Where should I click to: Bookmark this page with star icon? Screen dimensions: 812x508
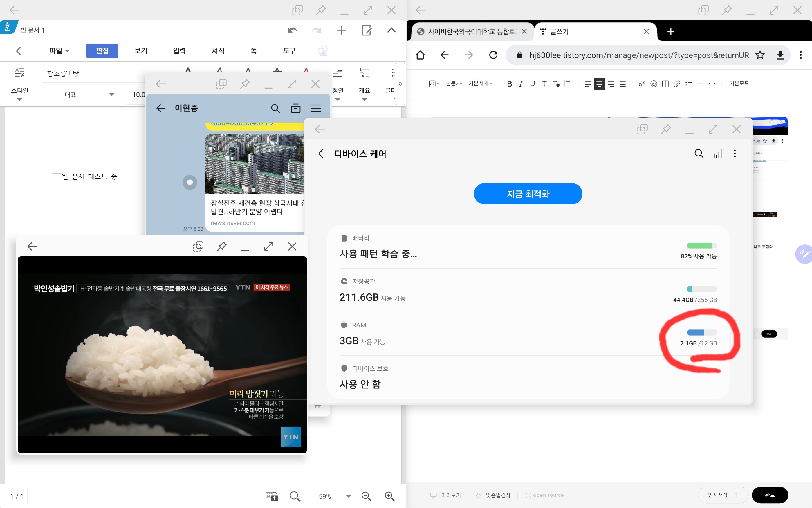click(760, 55)
